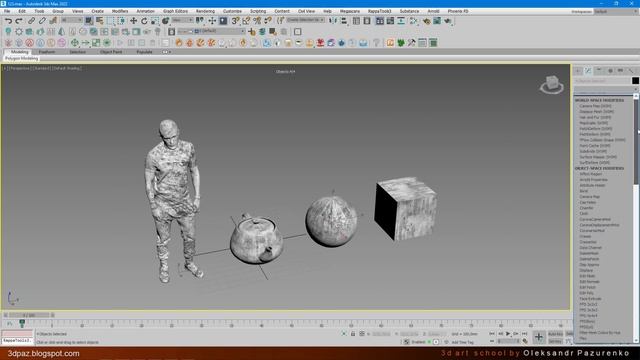
Task: Switch to the Modify command panel tab
Action: click(x=589, y=71)
